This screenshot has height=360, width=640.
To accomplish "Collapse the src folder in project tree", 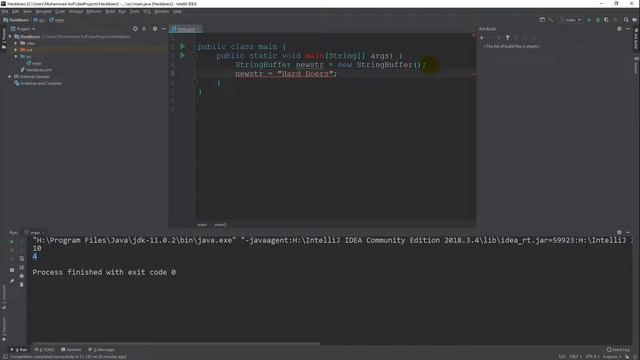I will coord(16,56).
